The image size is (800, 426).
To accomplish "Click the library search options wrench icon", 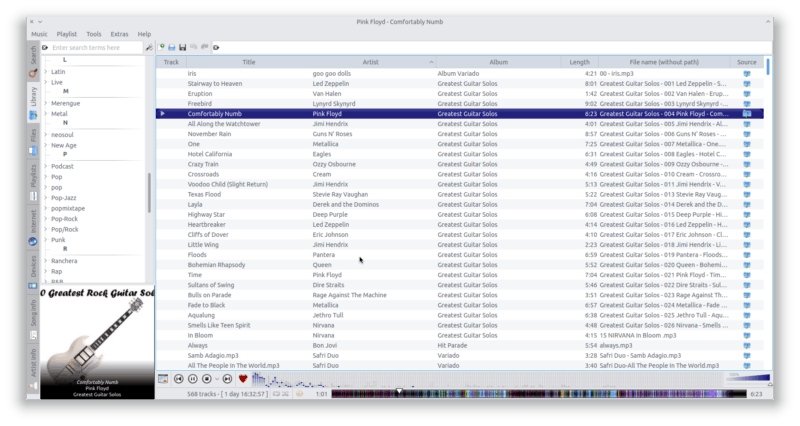I will tap(149, 47).
